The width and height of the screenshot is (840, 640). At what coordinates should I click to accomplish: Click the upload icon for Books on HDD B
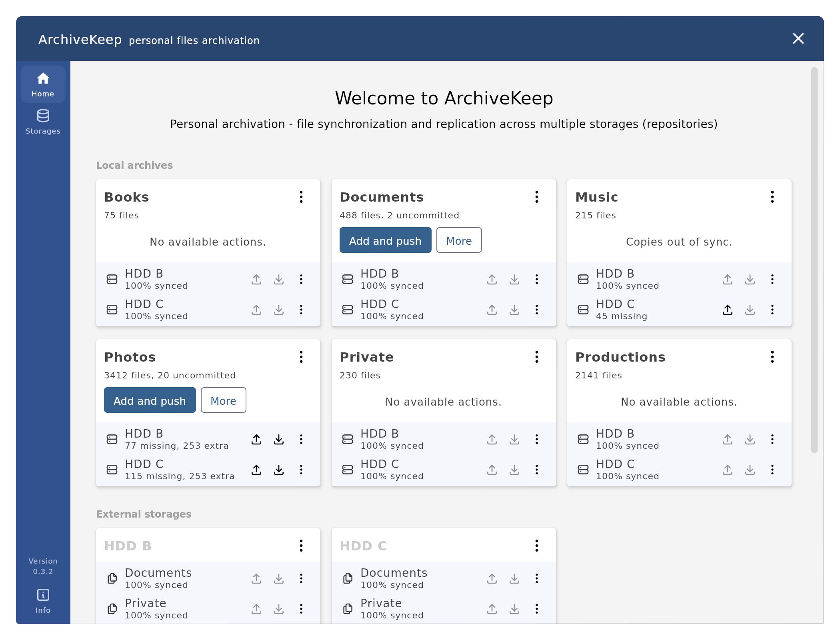pyautogui.click(x=256, y=279)
